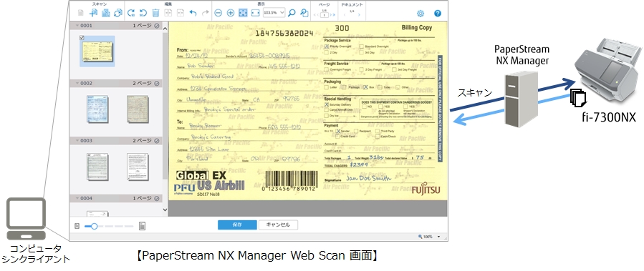
Task: Delete the selected page with trash icon
Action: coord(155,13)
